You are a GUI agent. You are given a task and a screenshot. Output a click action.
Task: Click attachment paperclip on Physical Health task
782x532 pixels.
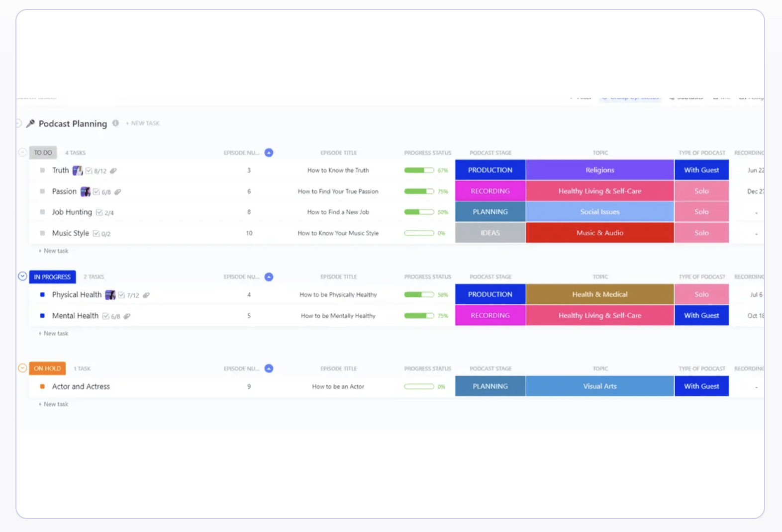tap(146, 295)
